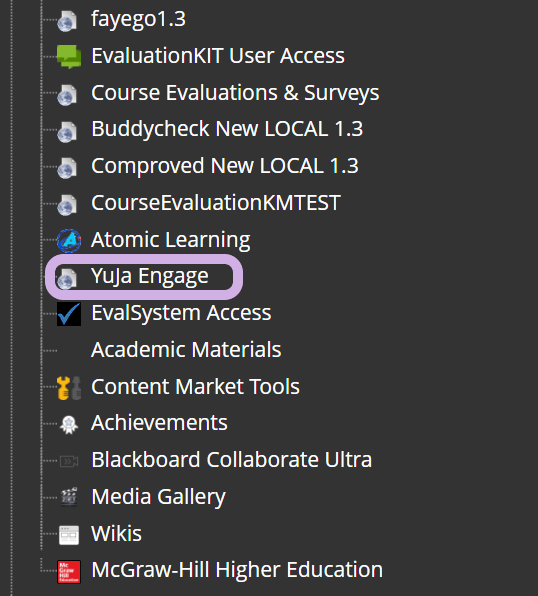Image resolution: width=538 pixels, height=596 pixels.
Task: Go to McGraw-Hill Higher Education
Action: coord(237,570)
